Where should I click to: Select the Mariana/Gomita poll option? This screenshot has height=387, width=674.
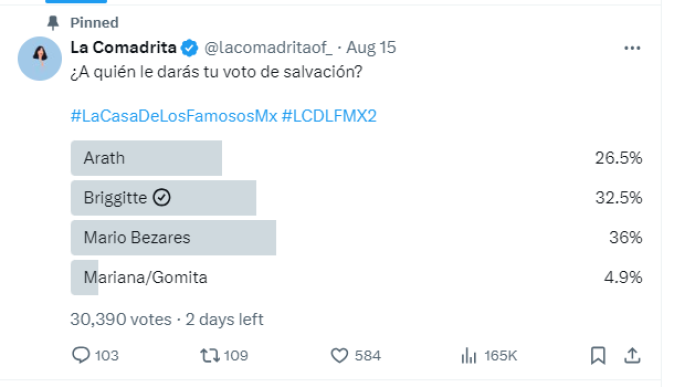[x=356, y=277]
